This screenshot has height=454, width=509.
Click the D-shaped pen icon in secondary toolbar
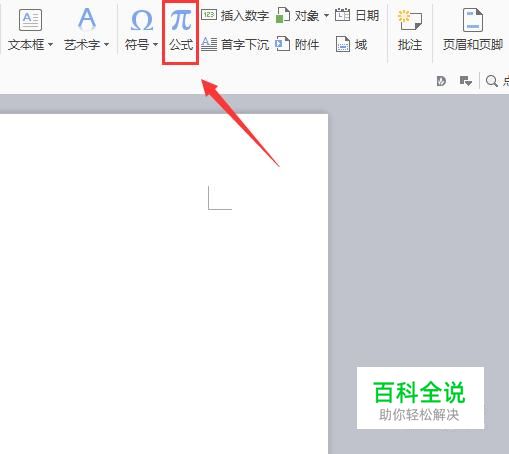441,81
